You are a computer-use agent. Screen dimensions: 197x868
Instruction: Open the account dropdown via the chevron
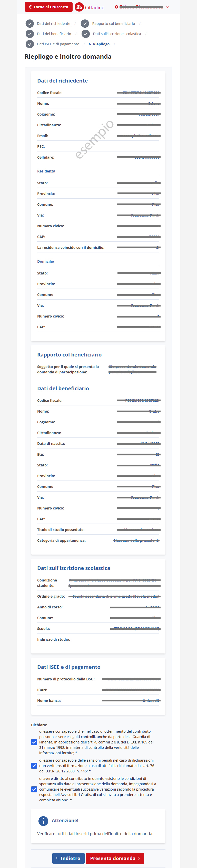pos(168,7)
